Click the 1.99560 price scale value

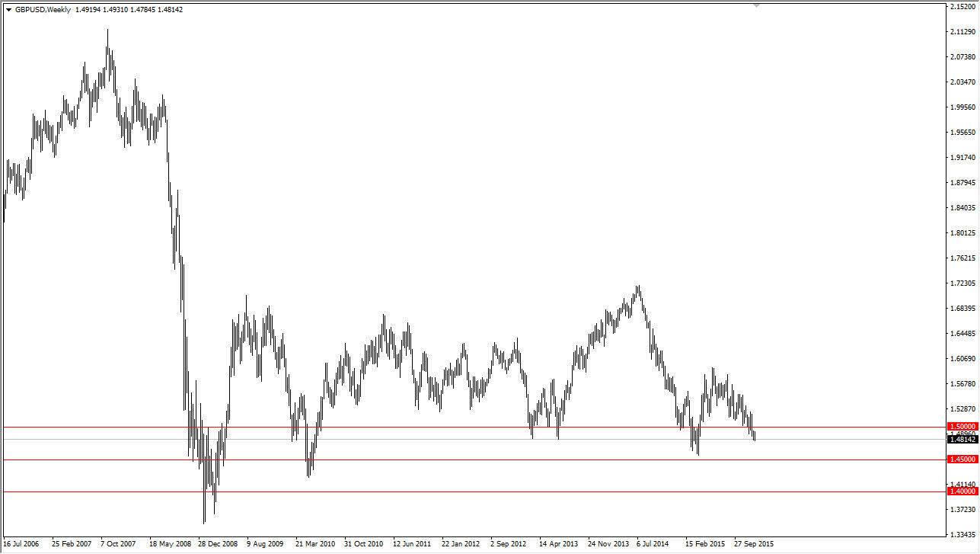coord(962,107)
